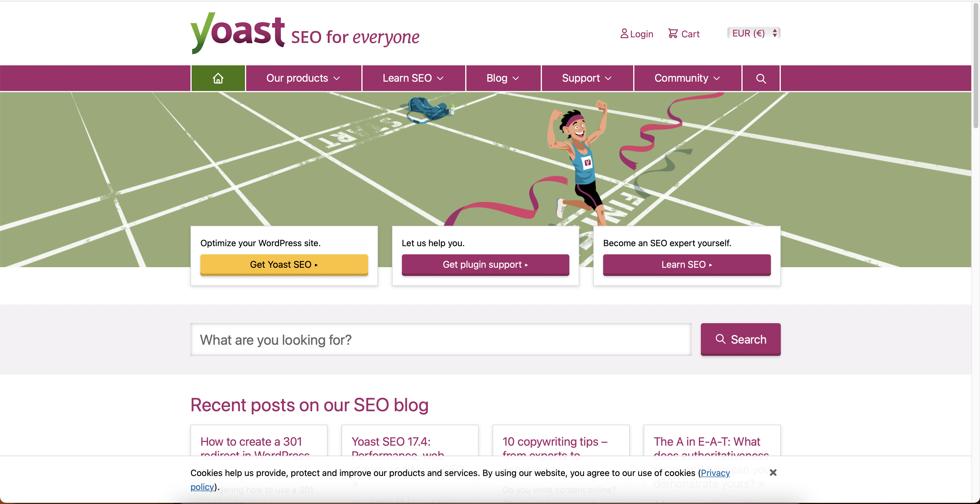Screen dimensions: 980x504
Task: Open the Privacy policy link
Action: (715, 473)
